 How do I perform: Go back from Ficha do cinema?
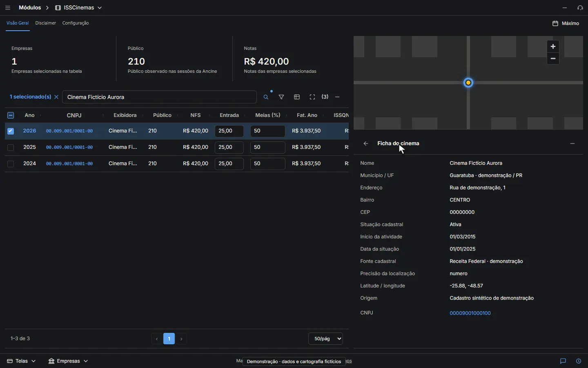(x=366, y=144)
